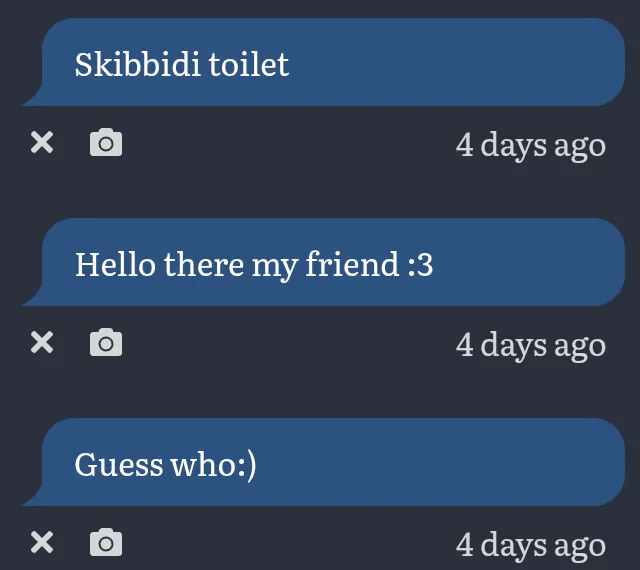Dismiss the first message using its X button

coord(42,142)
